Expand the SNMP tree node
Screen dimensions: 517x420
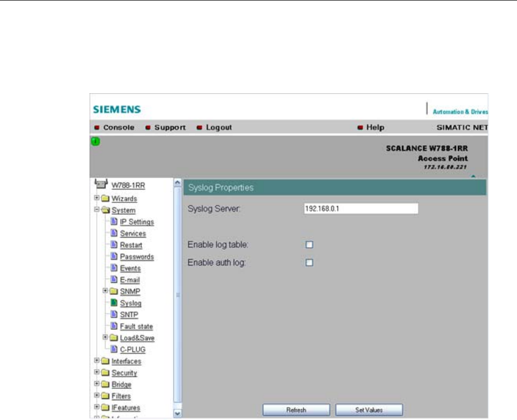[x=105, y=291]
